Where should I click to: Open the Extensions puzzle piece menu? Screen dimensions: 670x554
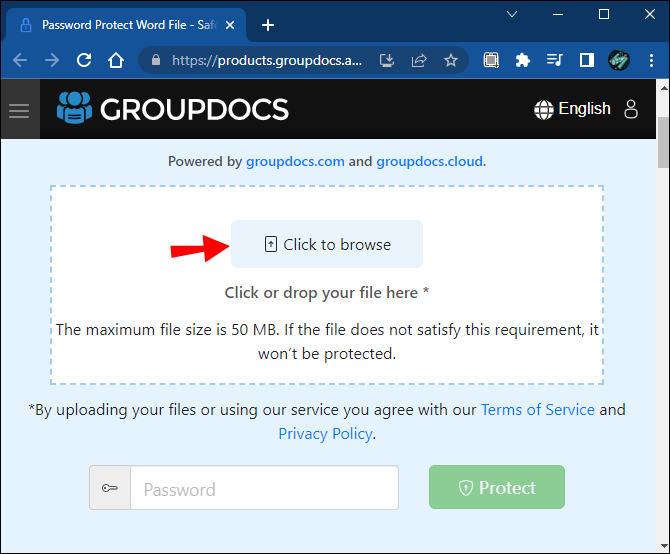click(x=523, y=60)
